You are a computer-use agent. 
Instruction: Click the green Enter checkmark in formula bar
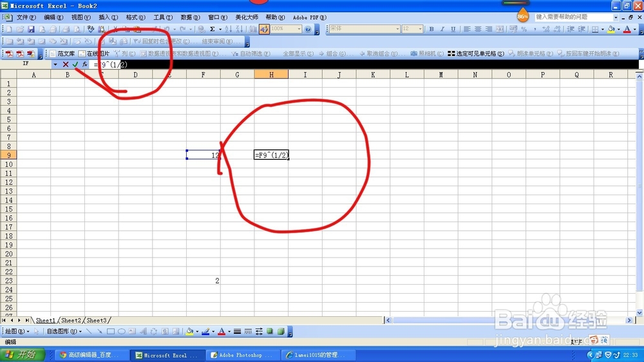coord(75,64)
